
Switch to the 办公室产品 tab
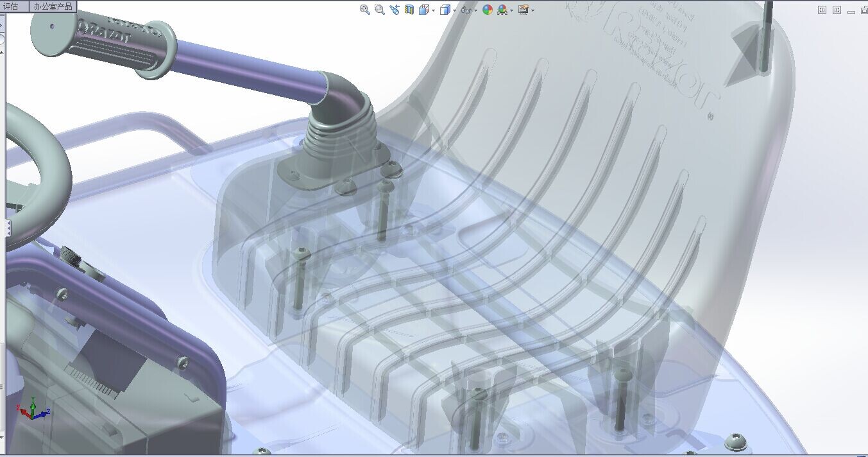coord(53,6)
